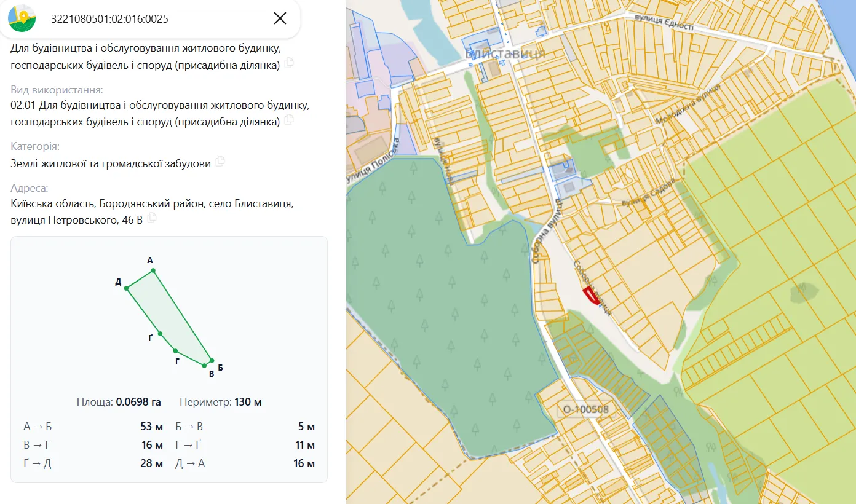Click the Вид використання field heading
Screen dimensions: 856x504
click(57, 90)
